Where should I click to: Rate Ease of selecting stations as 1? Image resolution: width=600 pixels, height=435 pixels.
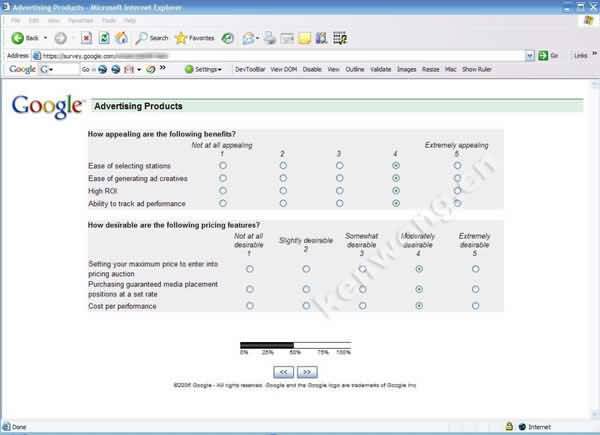coord(223,164)
